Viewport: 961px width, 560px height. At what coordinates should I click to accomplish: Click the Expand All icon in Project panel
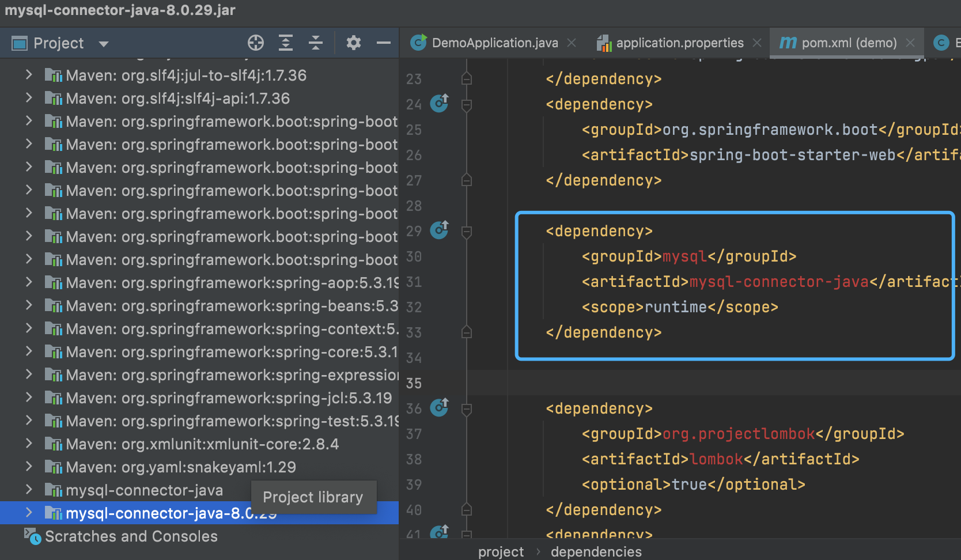286,43
